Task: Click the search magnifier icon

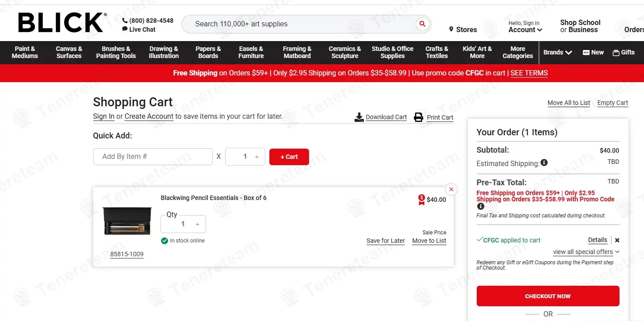Action: [x=422, y=24]
